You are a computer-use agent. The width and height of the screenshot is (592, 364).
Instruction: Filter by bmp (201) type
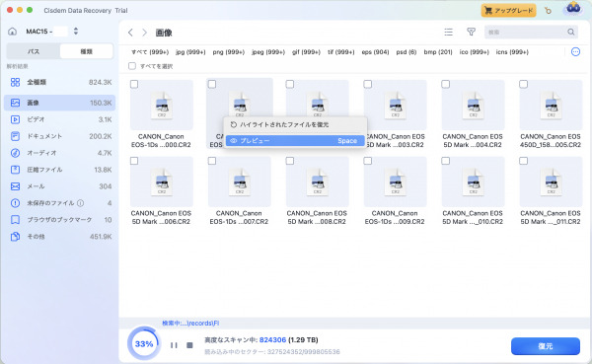point(438,52)
